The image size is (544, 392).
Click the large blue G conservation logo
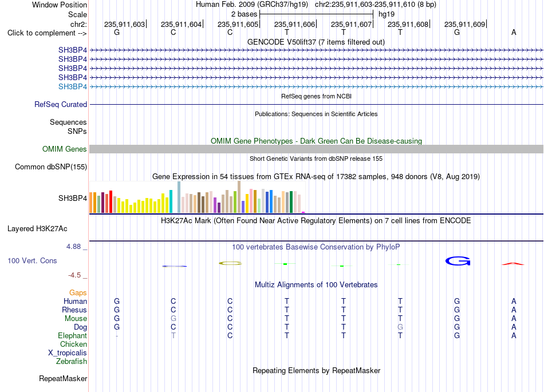(458, 261)
